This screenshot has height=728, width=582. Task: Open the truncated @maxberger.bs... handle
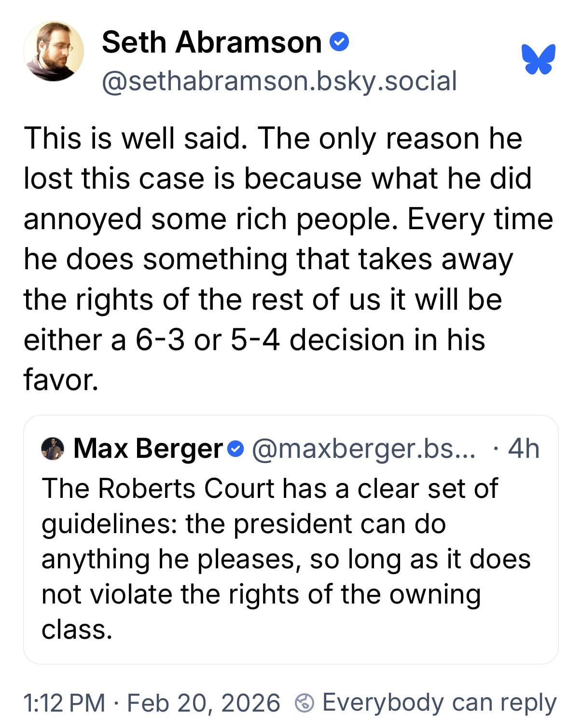363,449
